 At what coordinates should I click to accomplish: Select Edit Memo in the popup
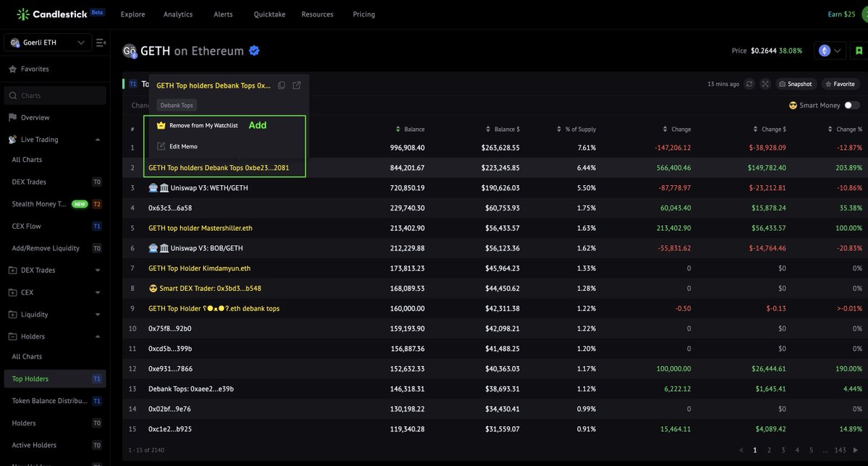tap(184, 146)
